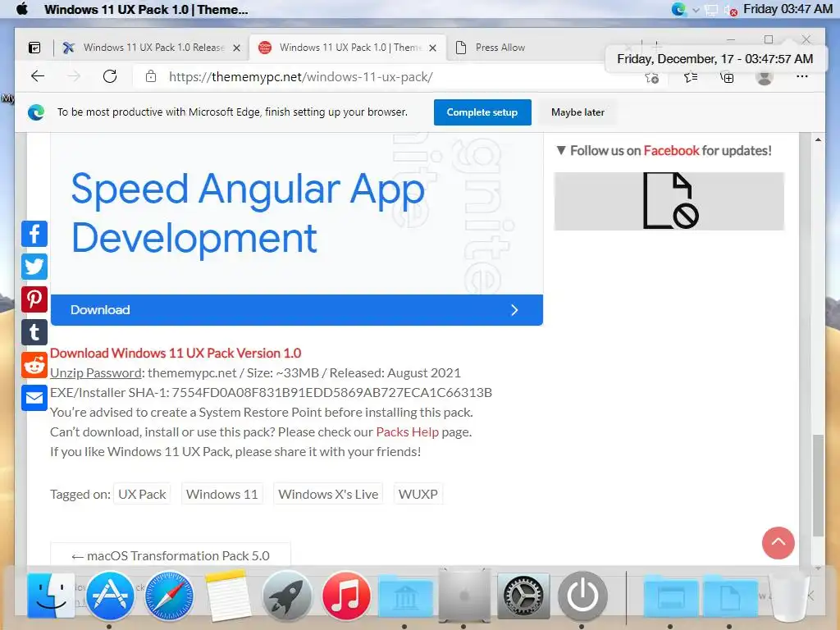Click the power button icon in dock

(x=582, y=596)
